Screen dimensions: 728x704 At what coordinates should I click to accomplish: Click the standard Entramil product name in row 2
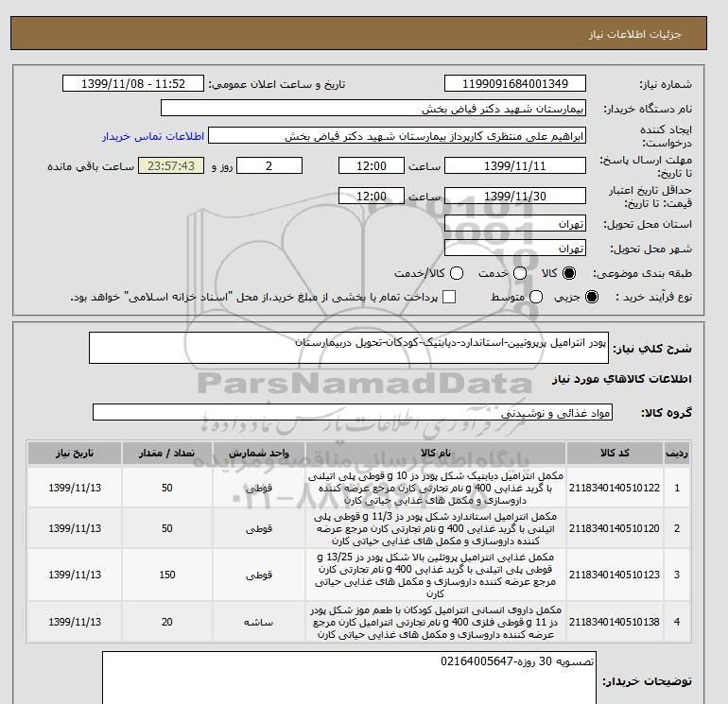[x=436, y=528]
